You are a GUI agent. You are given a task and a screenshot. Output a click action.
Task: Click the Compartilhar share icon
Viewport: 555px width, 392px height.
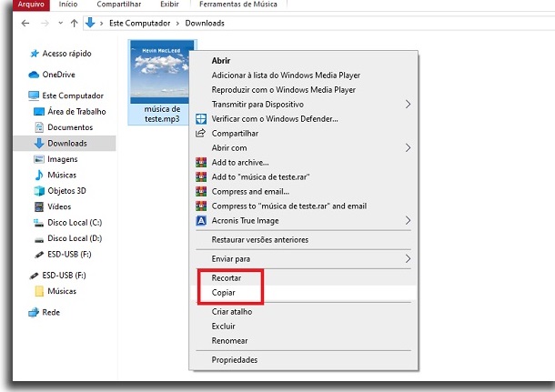(203, 133)
